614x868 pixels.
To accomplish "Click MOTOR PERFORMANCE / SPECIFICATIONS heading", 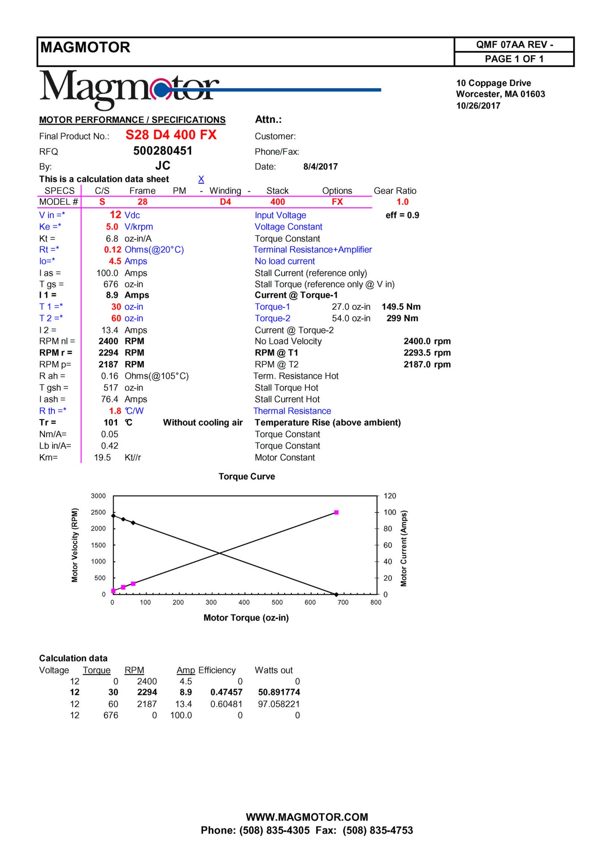I will 132,120.
